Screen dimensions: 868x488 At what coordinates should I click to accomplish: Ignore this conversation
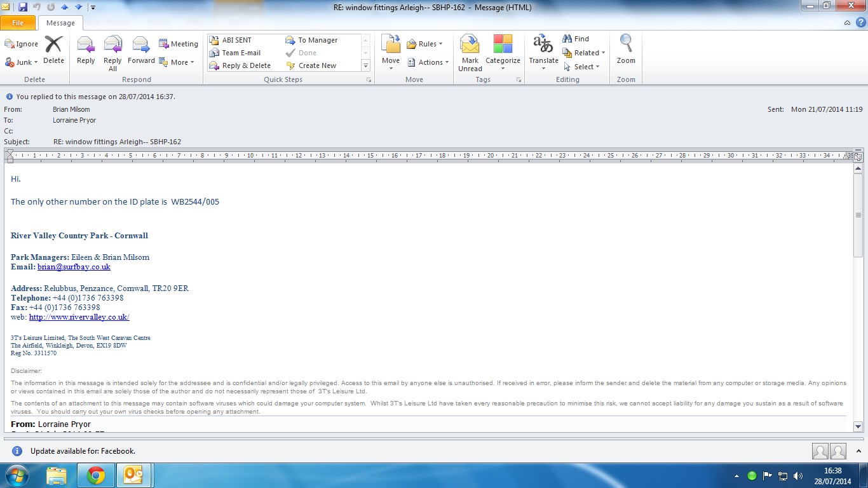tap(22, 44)
